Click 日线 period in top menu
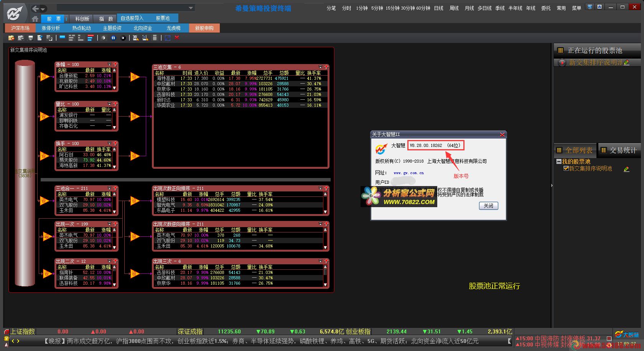Viewport: 644px width, 351px height. click(x=439, y=8)
